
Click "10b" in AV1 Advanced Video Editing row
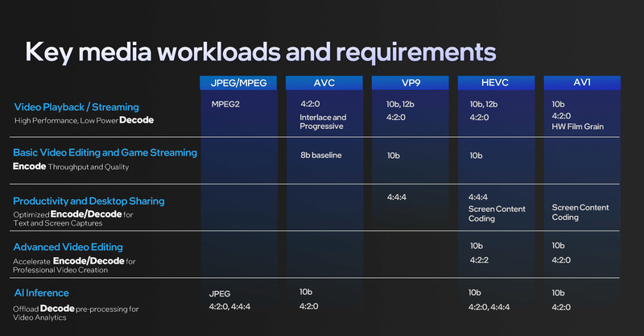(x=558, y=246)
